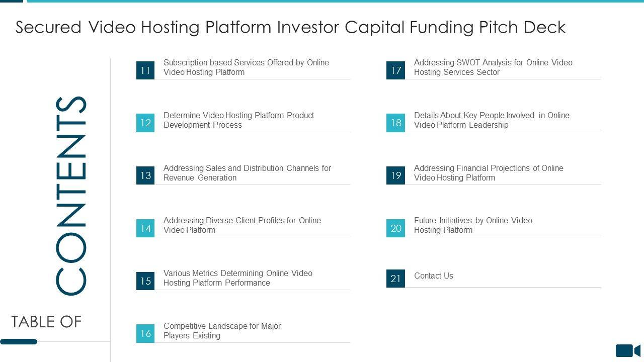Click the slide title text
The height and width of the screenshot is (362, 644).
290,27
